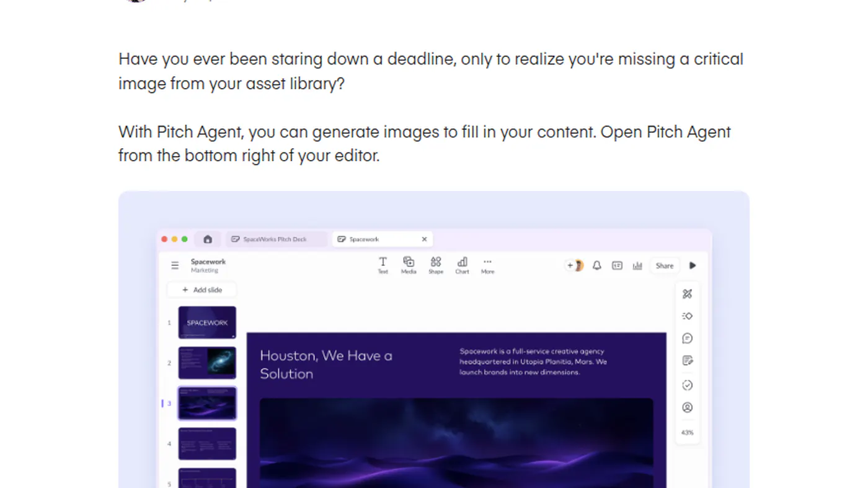Start the presentation with the play icon

point(693,265)
